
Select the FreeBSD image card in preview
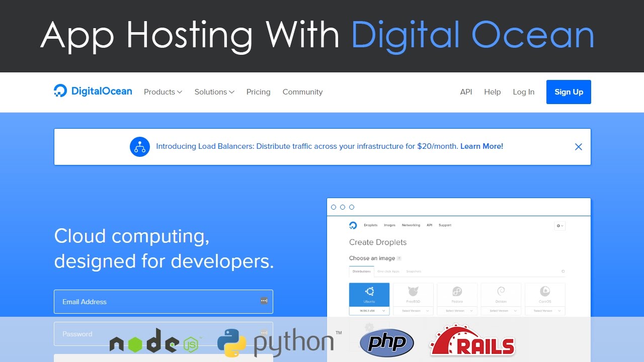[x=413, y=294]
